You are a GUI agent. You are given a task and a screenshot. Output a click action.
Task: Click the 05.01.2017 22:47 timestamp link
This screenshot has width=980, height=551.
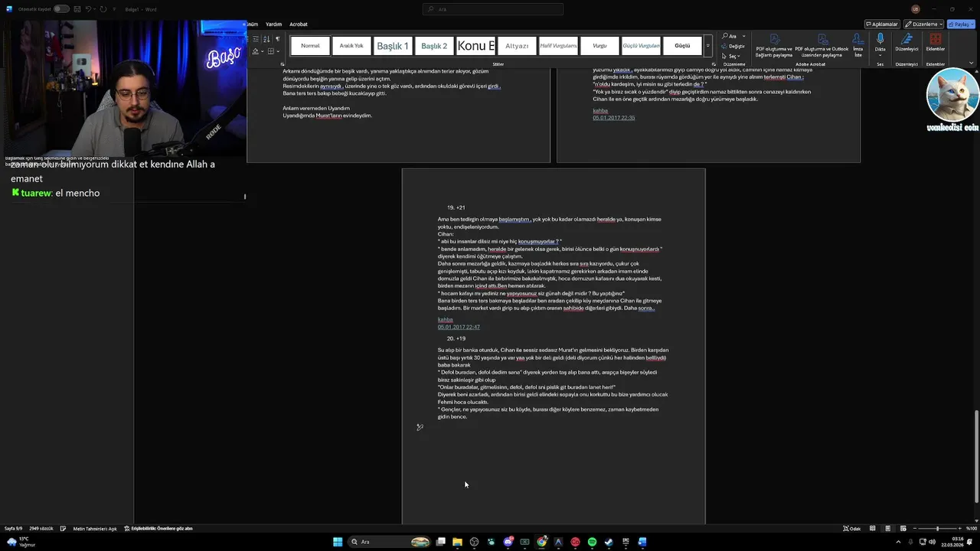coord(459,328)
